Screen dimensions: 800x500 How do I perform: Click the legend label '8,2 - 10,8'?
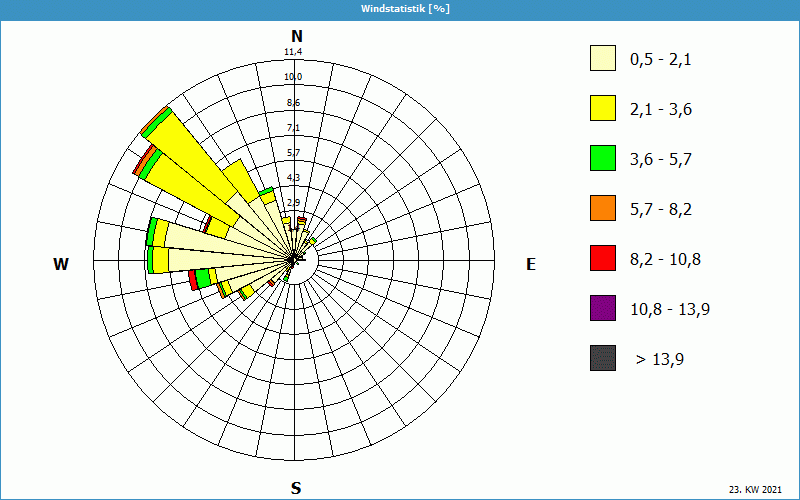[665, 260]
